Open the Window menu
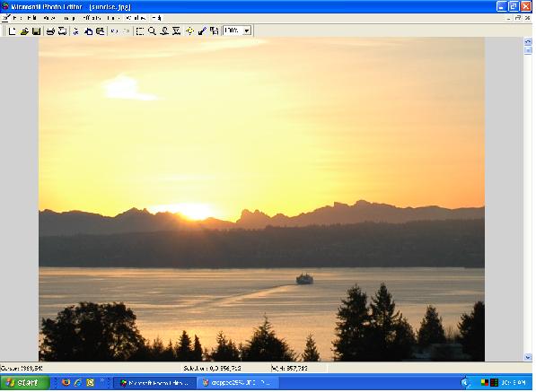536x392 pixels. click(x=136, y=18)
